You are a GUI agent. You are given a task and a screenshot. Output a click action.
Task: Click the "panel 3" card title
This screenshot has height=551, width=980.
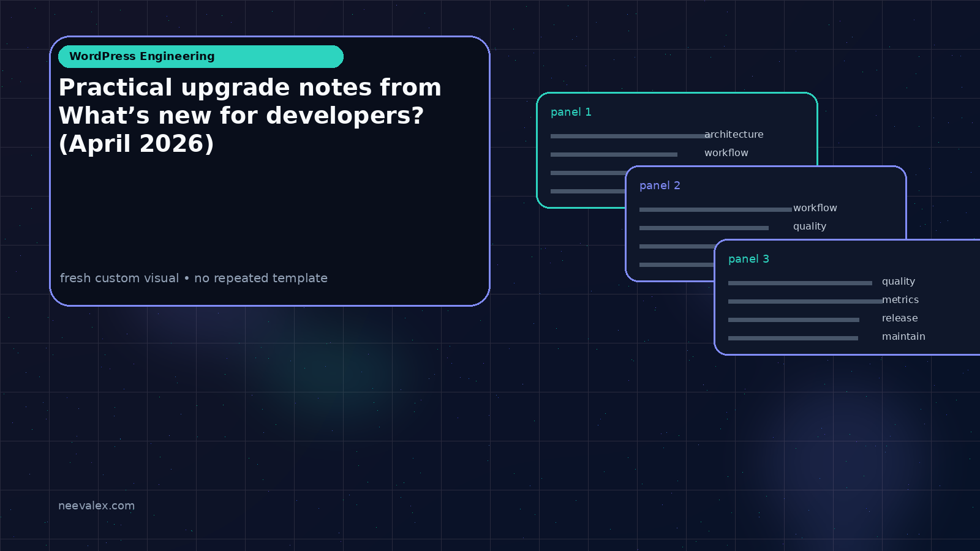tap(748, 259)
